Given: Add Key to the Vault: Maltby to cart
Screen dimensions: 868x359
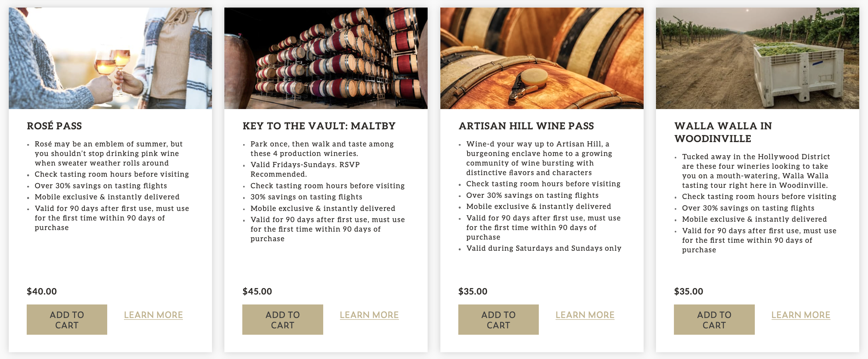Looking at the screenshot, I should (283, 320).
